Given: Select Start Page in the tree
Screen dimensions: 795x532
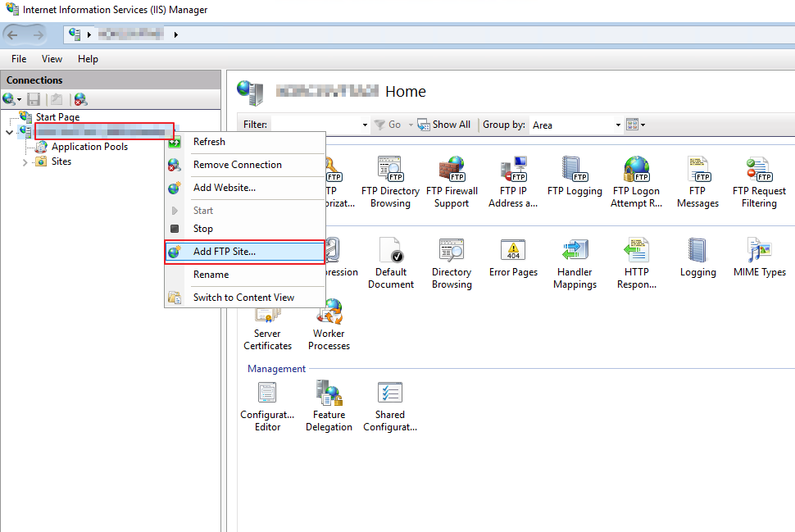Looking at the screenshot, I should (58, 117).
